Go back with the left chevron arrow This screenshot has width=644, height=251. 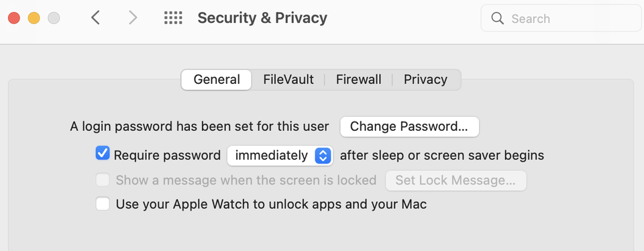[x=95, y=17]
